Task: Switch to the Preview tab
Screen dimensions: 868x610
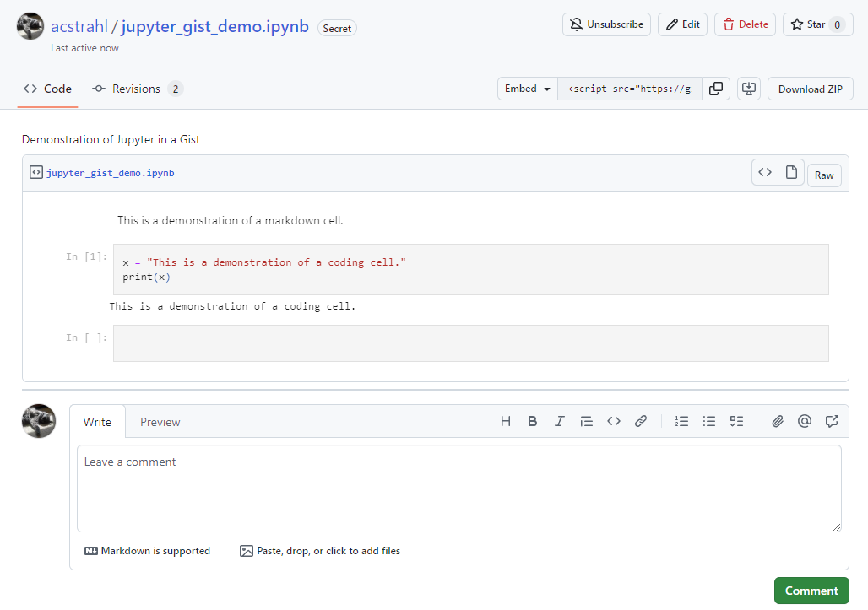Action: [x=160, y=422]
